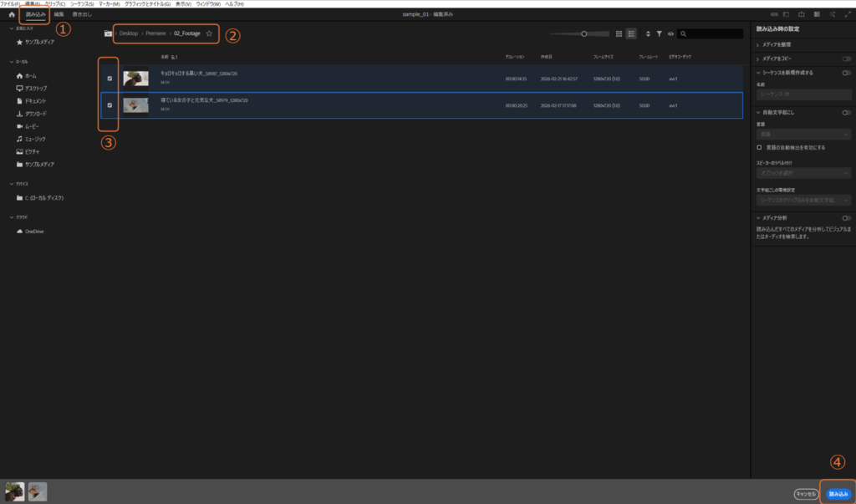Collapse the お気に入り section in the sidebar
856x504 pixels.
coord(11,28)
